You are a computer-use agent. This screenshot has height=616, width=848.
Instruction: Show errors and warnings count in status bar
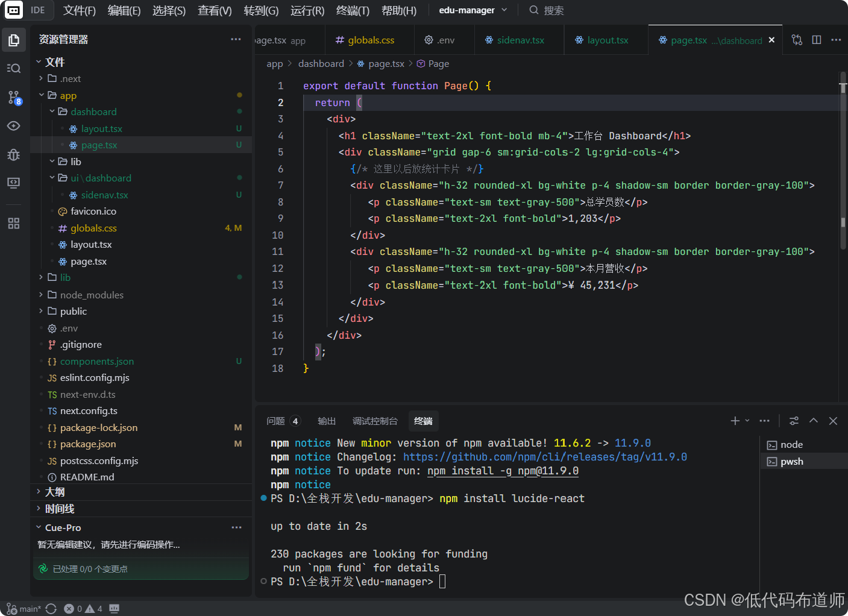point(83,609)
